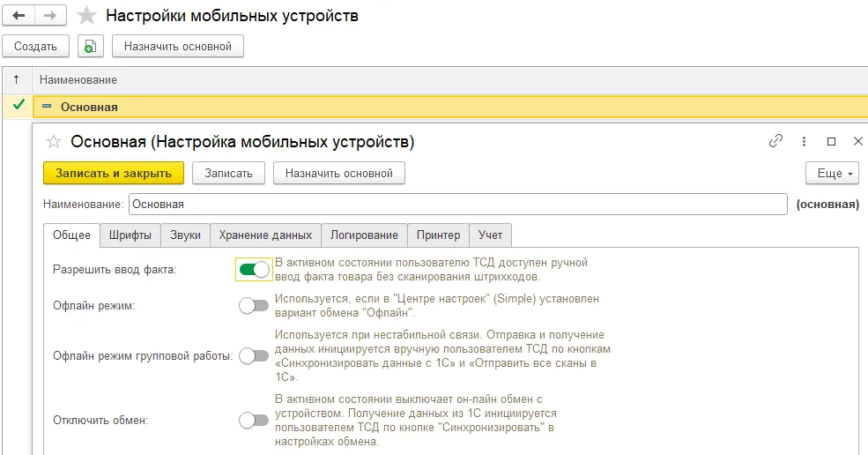
Task: Click green checkmark in Основная row
Action: (19, 105)
